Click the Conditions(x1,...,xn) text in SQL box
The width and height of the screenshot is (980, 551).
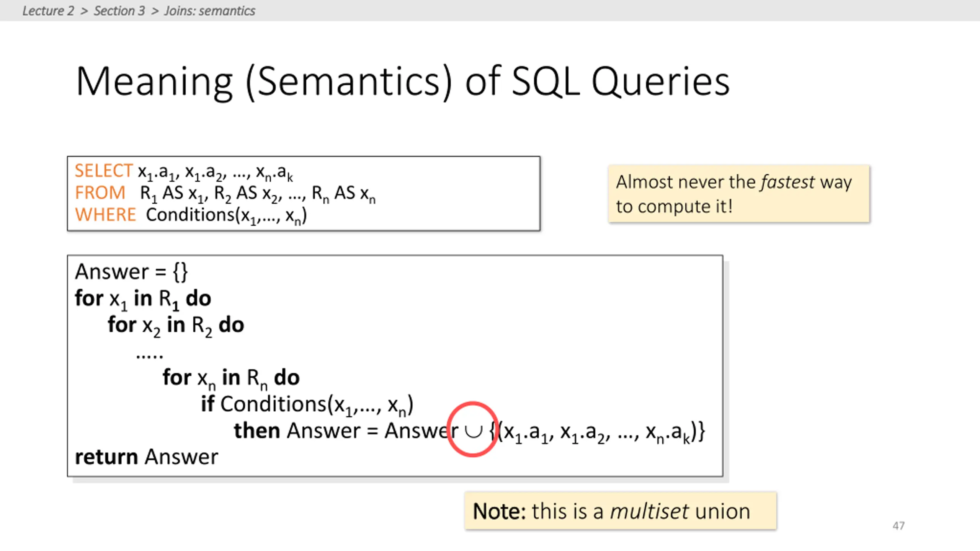(226, 215)
